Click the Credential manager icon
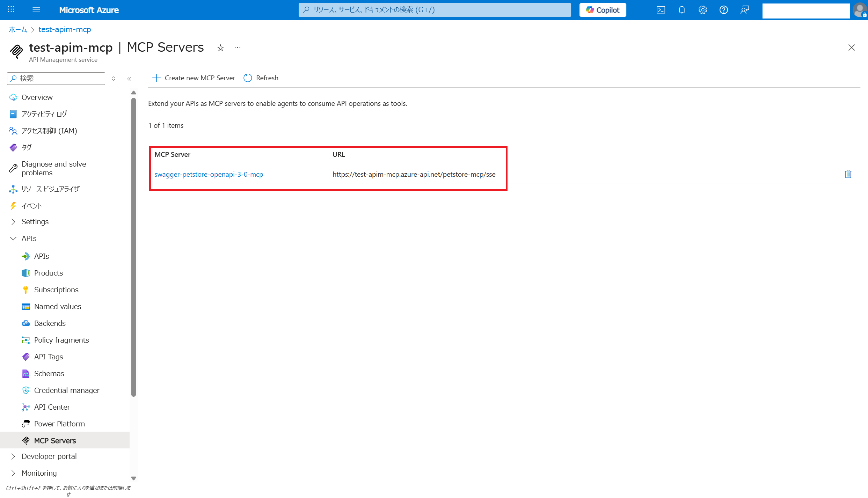 (26, 390)
